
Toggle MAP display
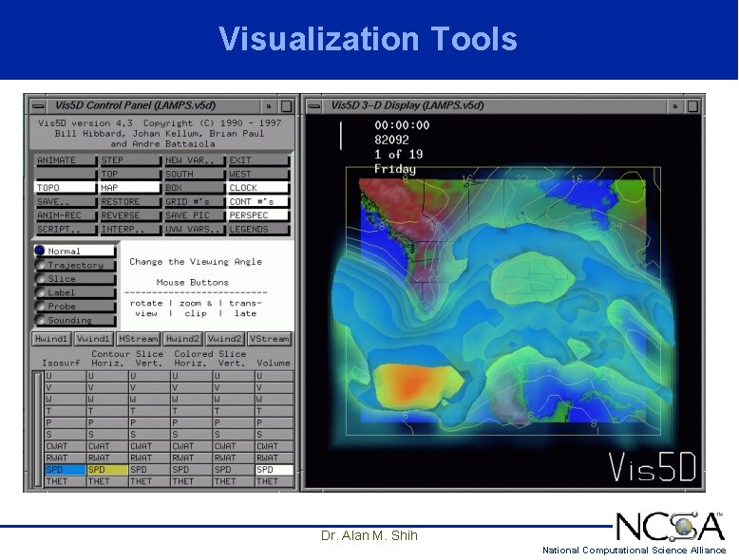pyautogui.click(x=129, y=188)
